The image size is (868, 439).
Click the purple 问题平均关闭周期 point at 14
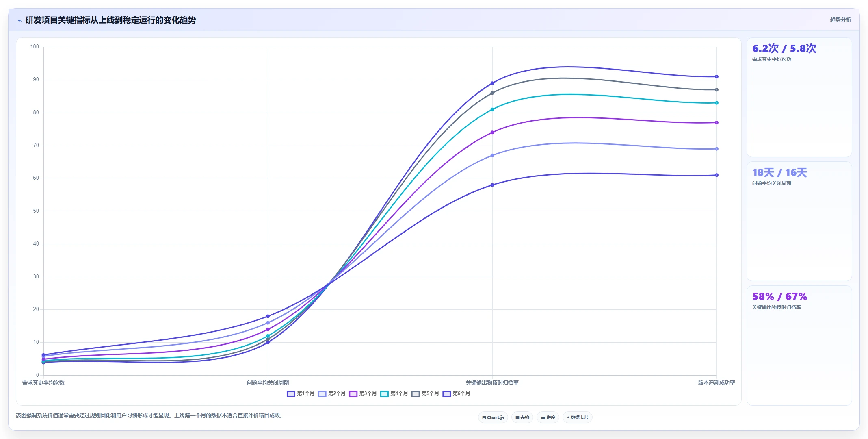268,329
